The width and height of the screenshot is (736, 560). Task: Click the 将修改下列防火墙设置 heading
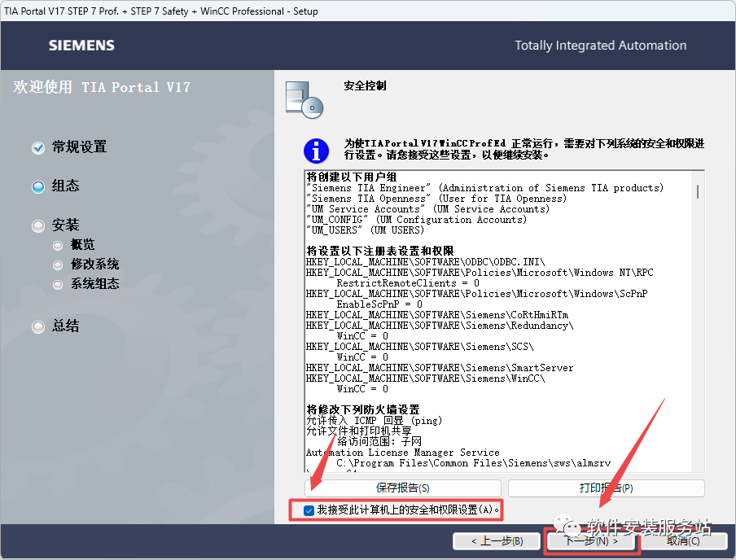click(363, 409)
